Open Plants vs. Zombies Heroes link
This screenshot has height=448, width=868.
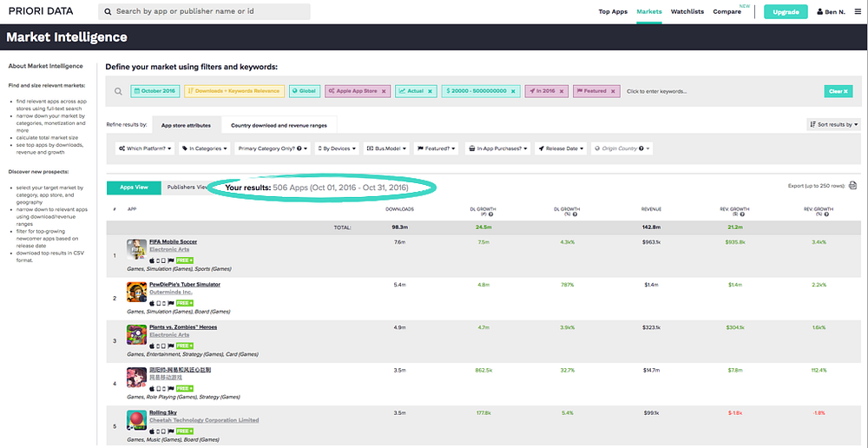183,327
